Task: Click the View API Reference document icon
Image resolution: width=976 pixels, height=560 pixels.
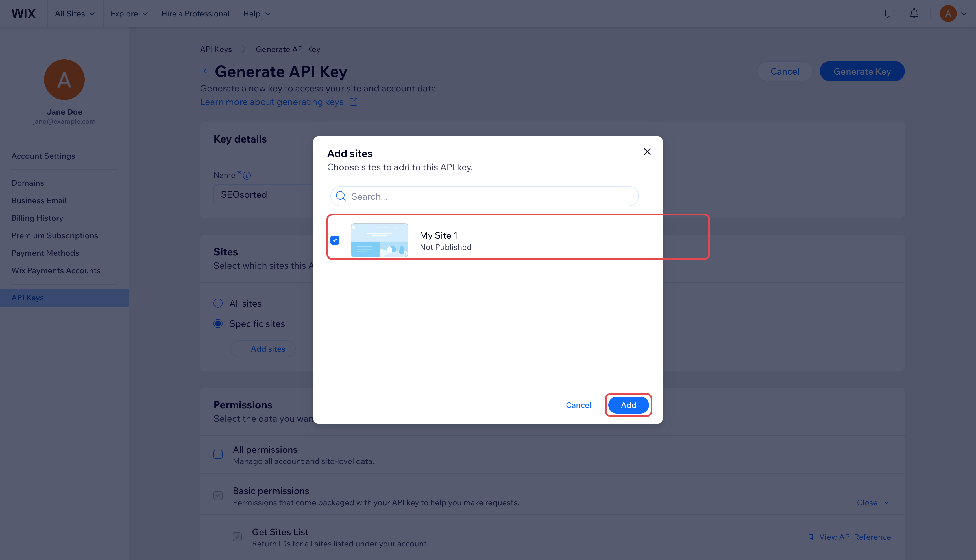Action: pos(811,537)
